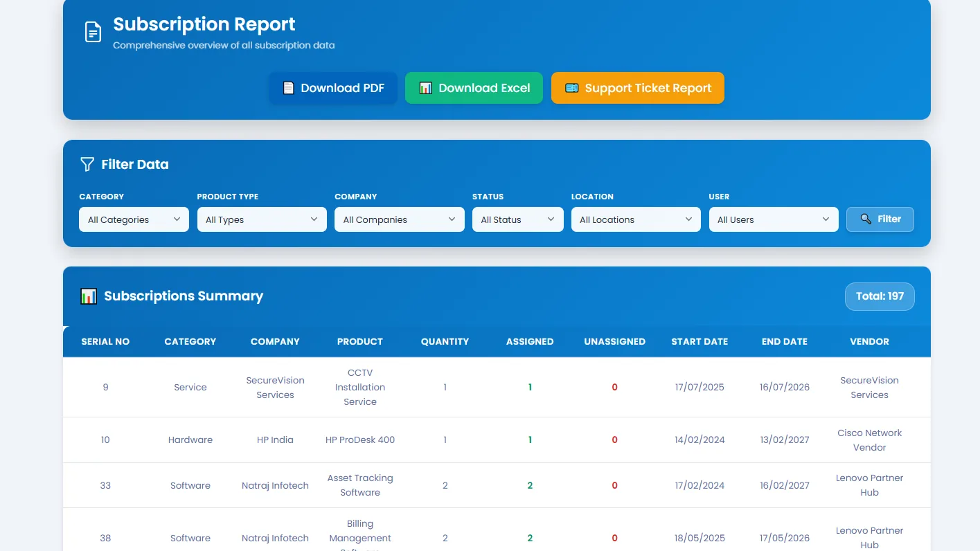The height and width of the screenshot is (551, 980).
Task: Click the CCTV Installation Service product cell
Action: (x=360, y=387)
